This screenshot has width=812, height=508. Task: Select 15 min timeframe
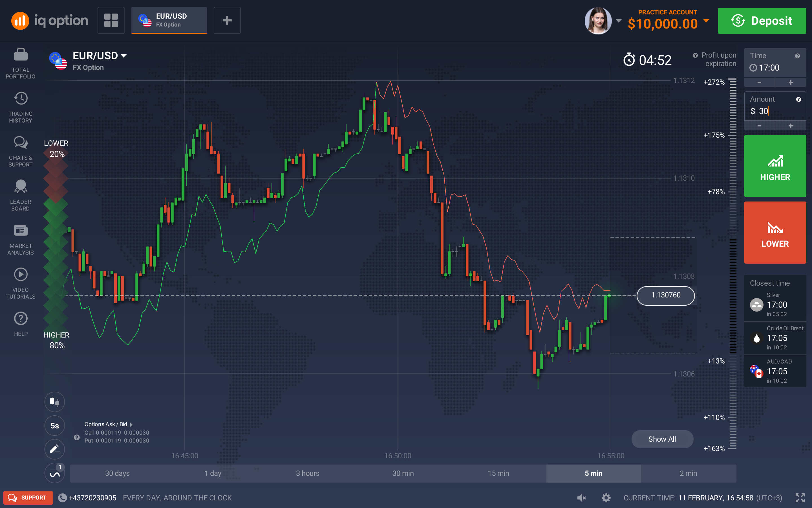click(498, 473)
